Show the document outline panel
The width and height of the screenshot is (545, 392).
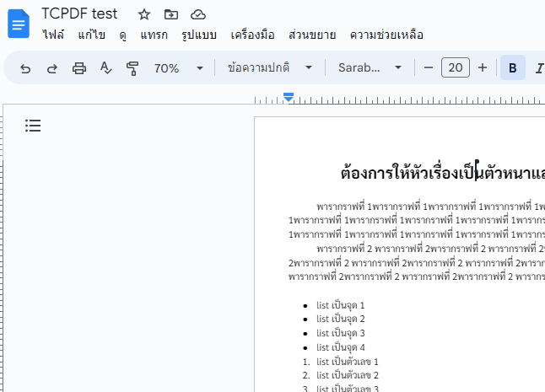coord(33,126)
